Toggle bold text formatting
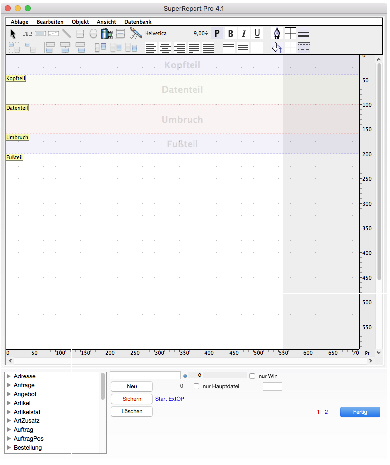 [230, 34]
